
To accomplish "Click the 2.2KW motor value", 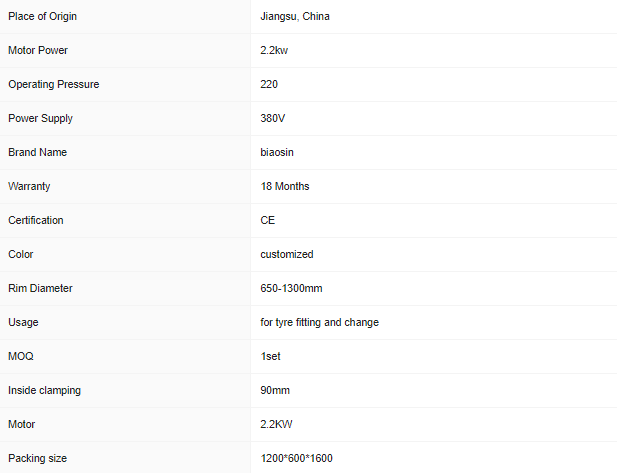I will (277, 424).
